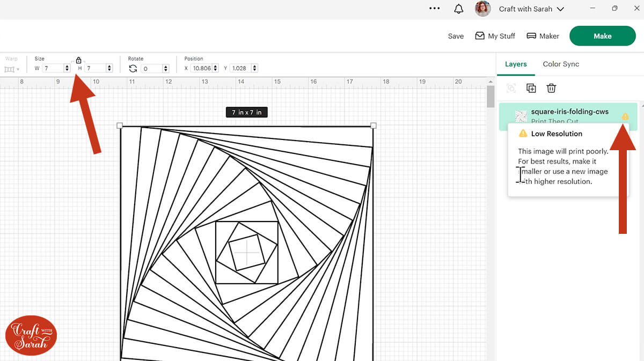
Task: Toggle the size aspect ratio lock
Action: tap(78, 61)
